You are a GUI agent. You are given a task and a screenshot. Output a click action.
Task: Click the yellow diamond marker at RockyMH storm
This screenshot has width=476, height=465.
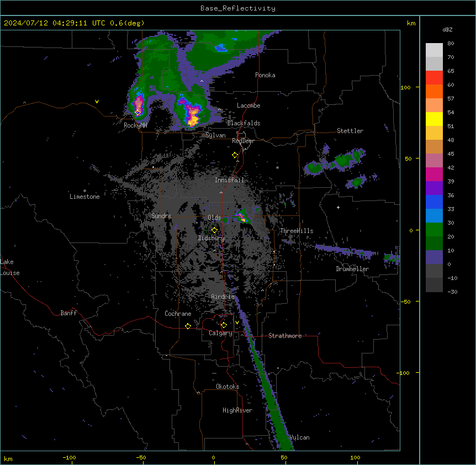pyautogui.click(x=138, y=113)
